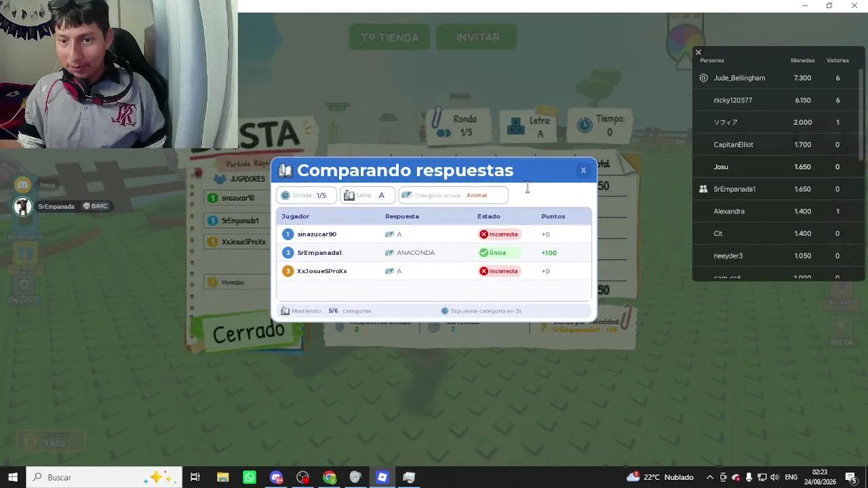
Task: Click the leaderboard scrollbar
Action: pyautogui.click(x=862, y=114)
